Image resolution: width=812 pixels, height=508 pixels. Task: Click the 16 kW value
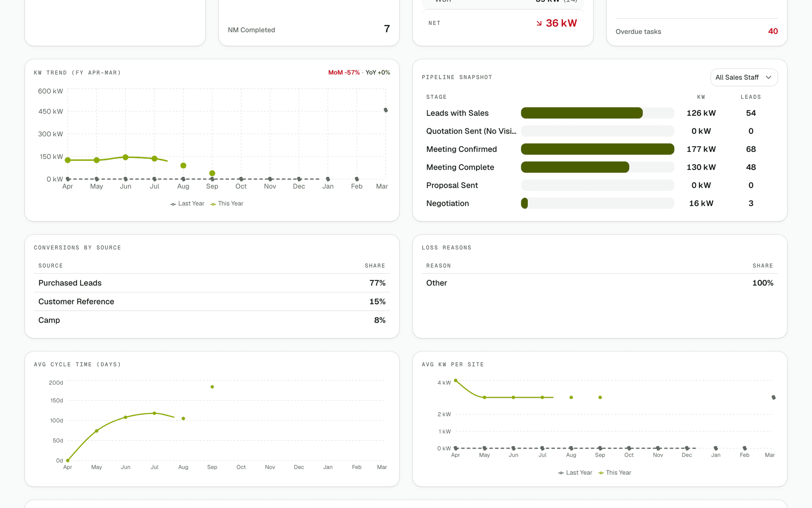click(701, 203)
